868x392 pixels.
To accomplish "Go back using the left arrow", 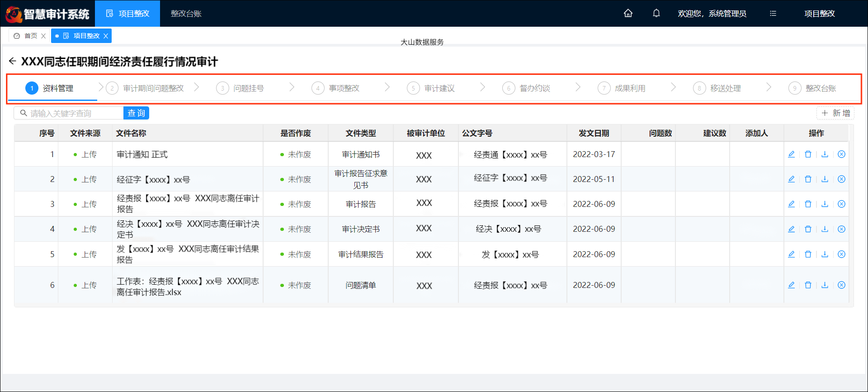I will [x=12, y=61].
